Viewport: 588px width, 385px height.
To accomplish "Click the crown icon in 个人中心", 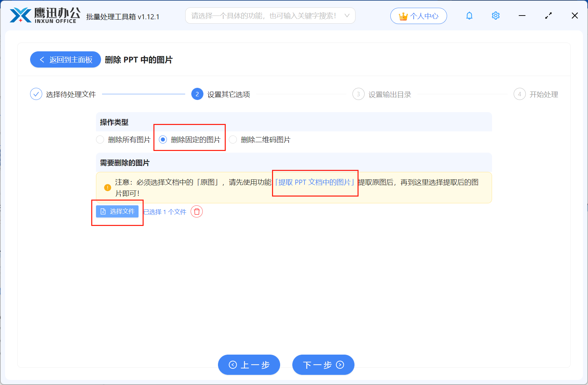I will coord(403,15).
